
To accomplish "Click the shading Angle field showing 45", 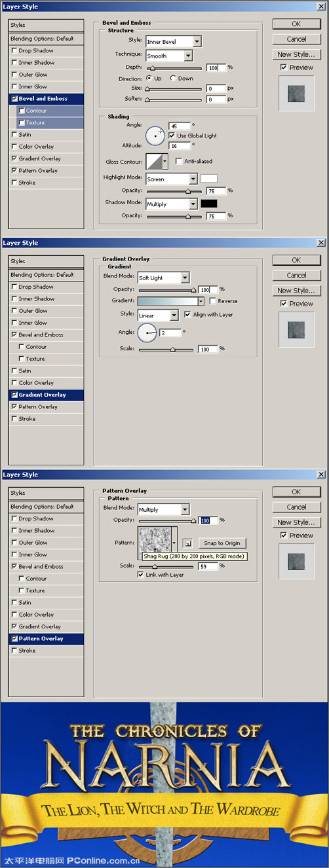I will click(x=180, y=126).
